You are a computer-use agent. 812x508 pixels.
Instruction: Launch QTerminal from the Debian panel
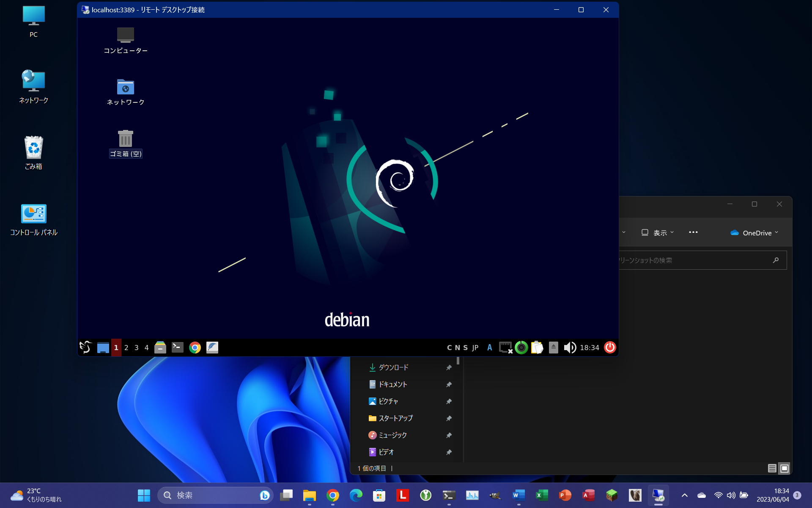177,347
